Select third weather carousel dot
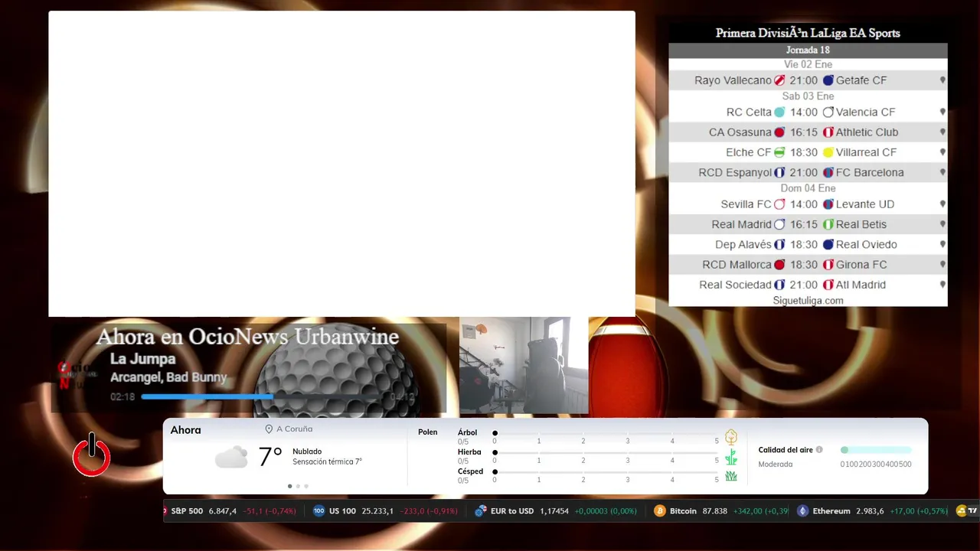Screen dimensions: 980x551 tap(306, 486)
